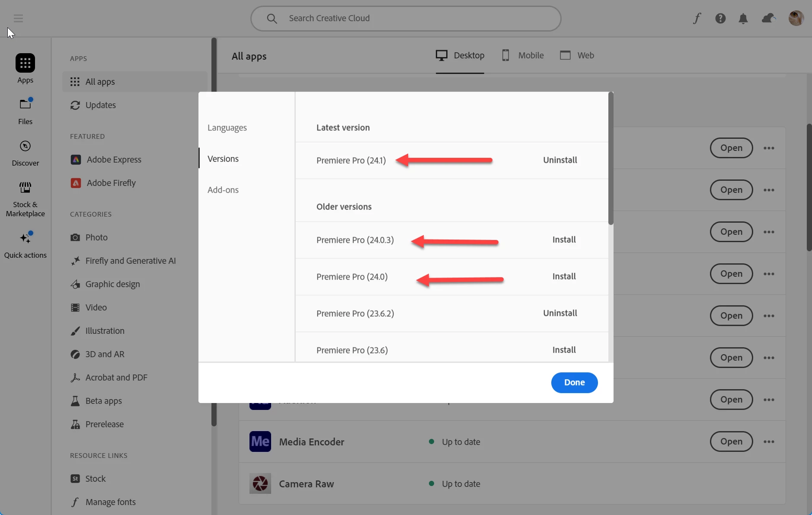Uninstall Premiere Pro (23.6.2)

(560, 313)
